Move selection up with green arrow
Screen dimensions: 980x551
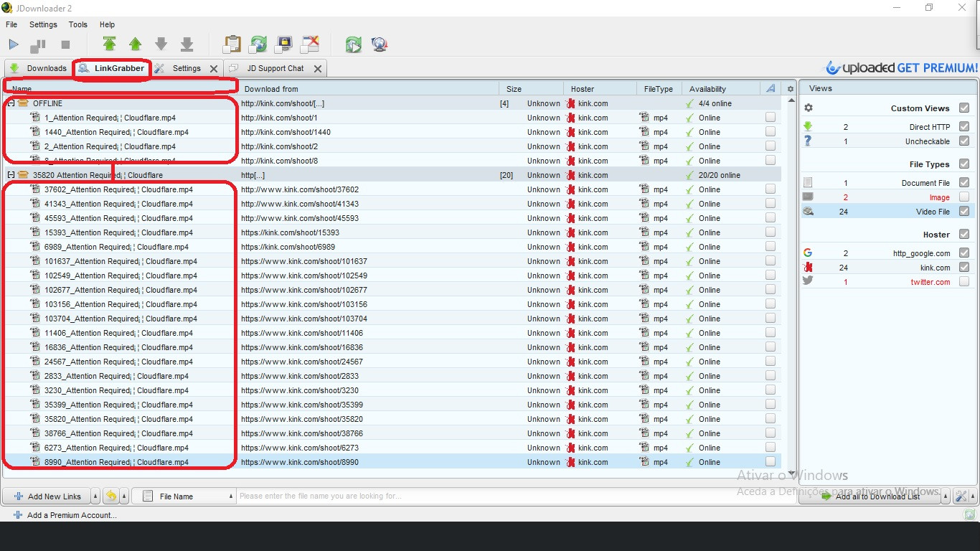(135, 44)
